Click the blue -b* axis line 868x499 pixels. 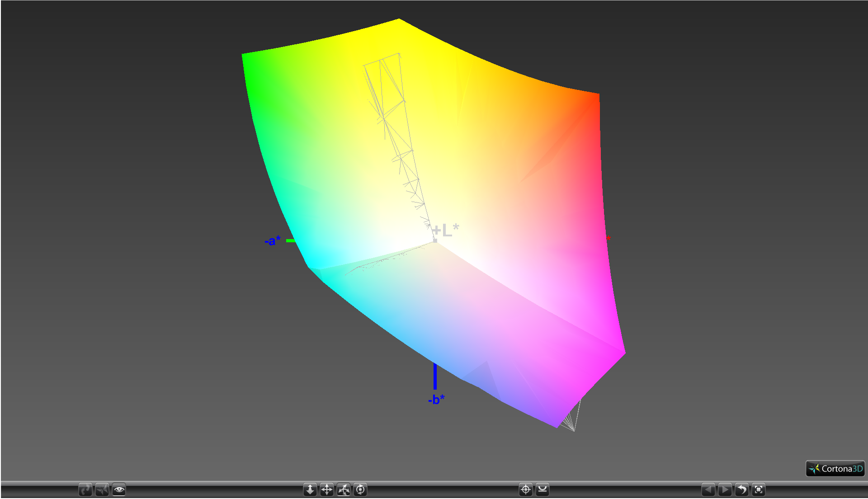(x=435, y=376)
